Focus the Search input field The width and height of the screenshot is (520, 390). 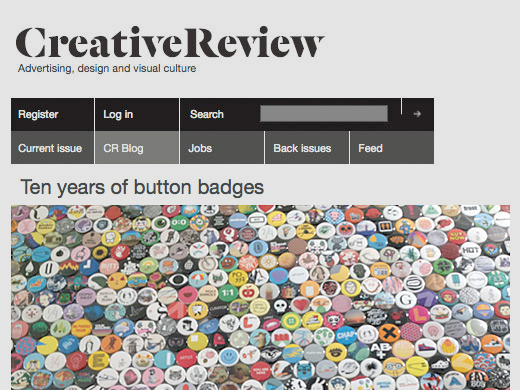(324, 114)
